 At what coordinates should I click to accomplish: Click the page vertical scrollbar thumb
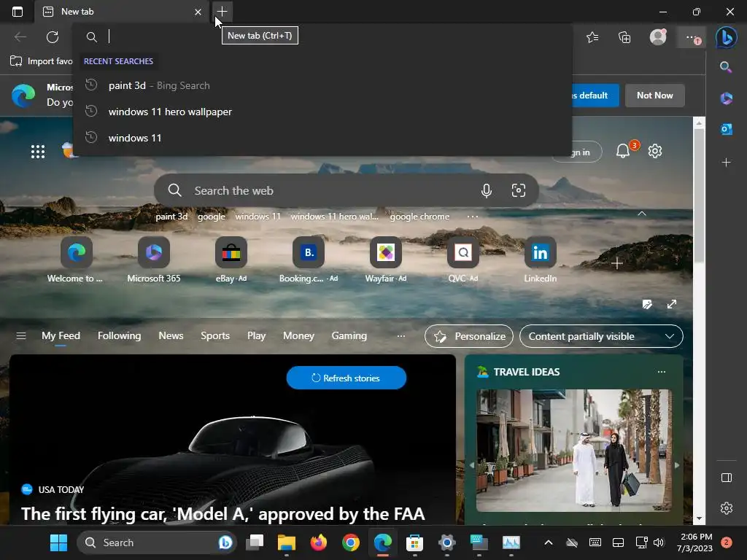(699, 195)
